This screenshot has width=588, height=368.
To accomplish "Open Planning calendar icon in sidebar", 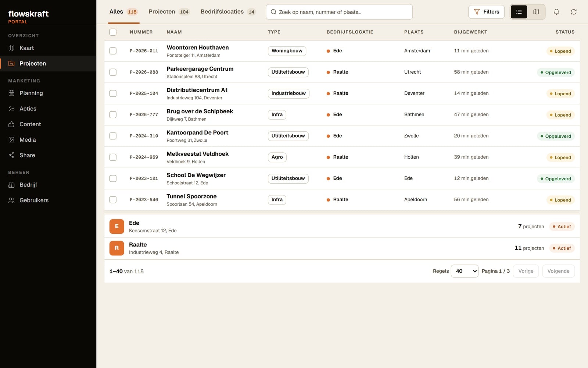I will click(11, 93).
